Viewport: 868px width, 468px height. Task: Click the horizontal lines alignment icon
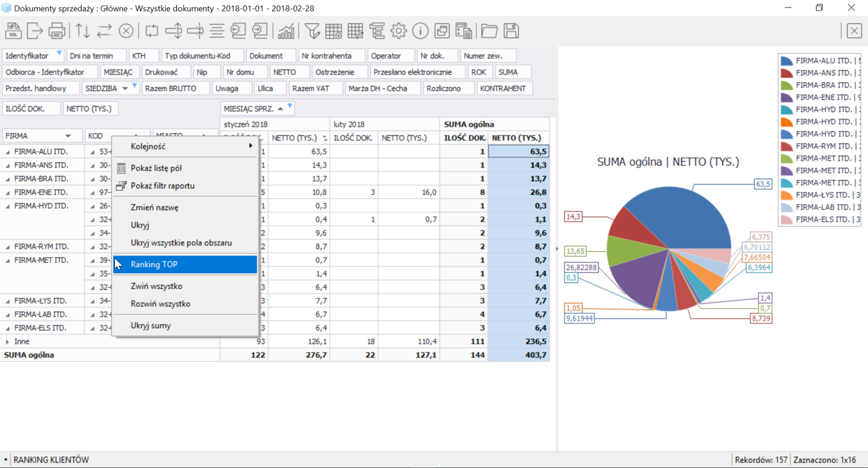[x=216, y=31]
